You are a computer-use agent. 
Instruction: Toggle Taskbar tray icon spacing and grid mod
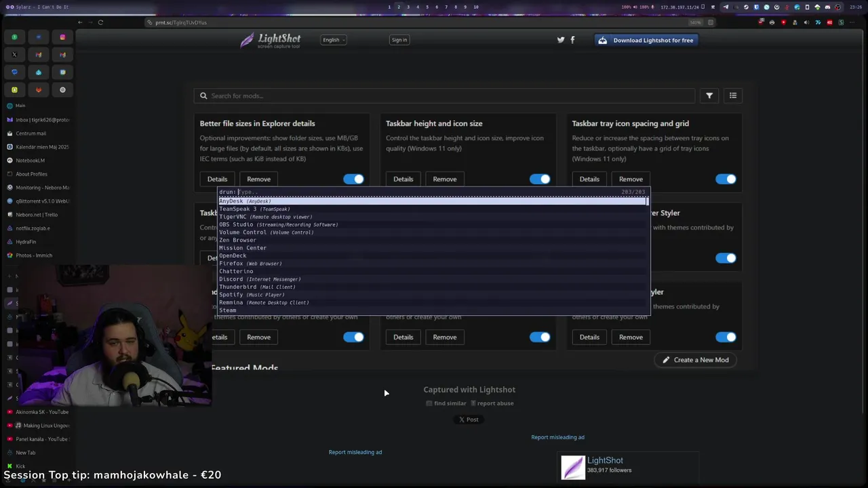[x=726, y=179]
